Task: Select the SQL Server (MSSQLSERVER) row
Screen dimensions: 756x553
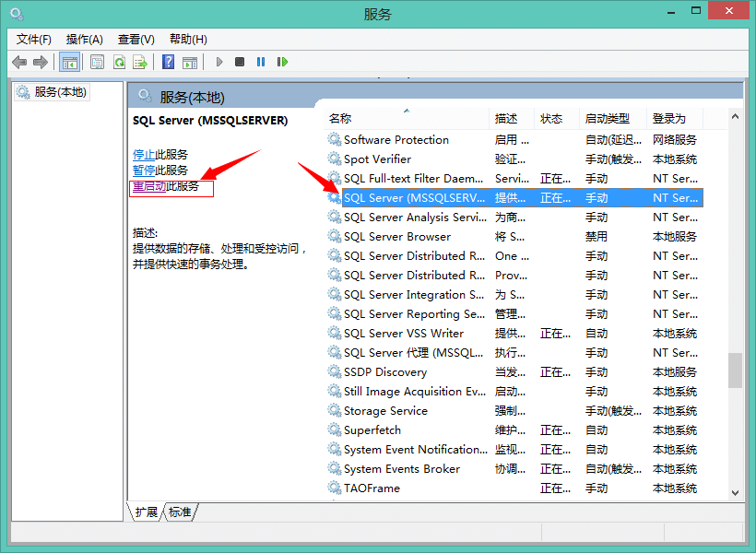Action: [515, 197]
